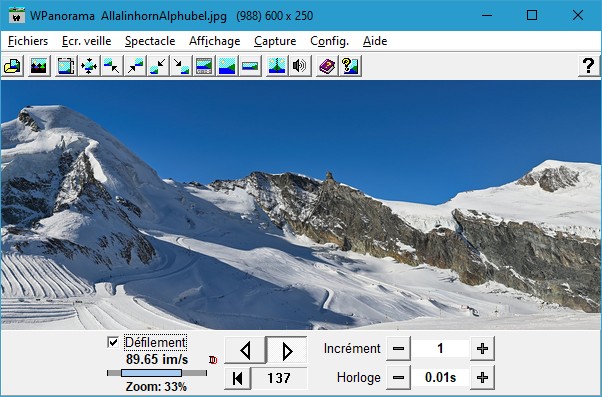Screen dimensions: 602x397
Task: Maximize the WPanorama window
Action: point(532,16)
